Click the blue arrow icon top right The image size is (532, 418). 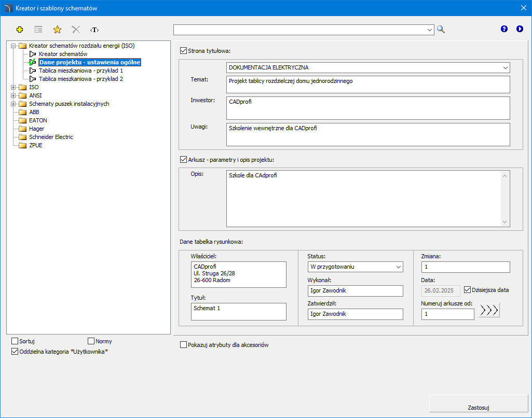point(520,29)
